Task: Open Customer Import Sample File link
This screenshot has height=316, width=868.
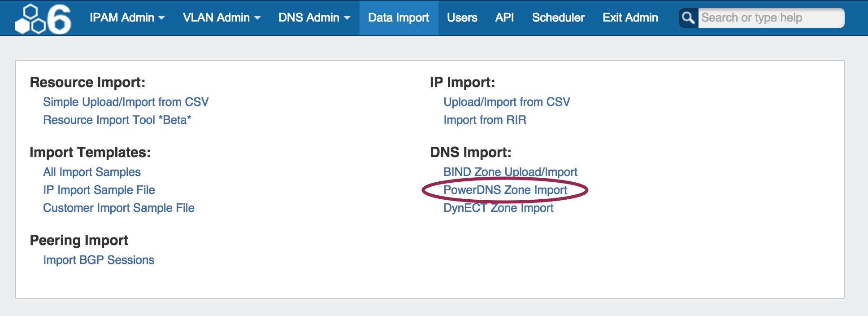Action: 119,208
